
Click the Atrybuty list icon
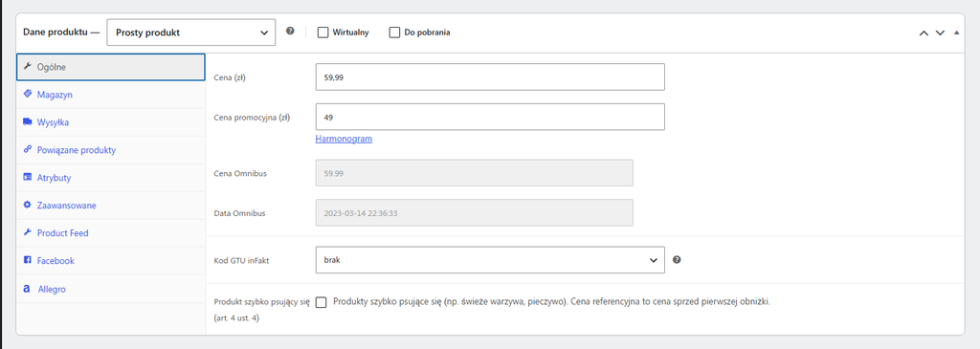click(x=27, y=177)
